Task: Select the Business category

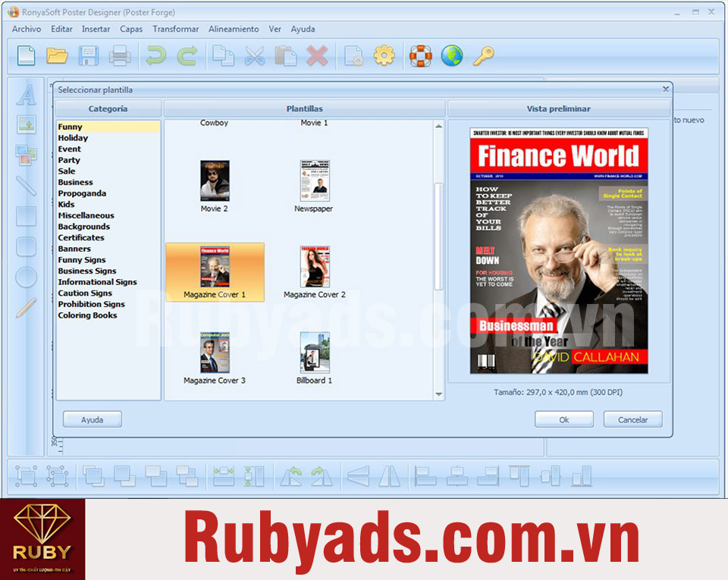Action: pyautogui.click(x=76, y=183)
